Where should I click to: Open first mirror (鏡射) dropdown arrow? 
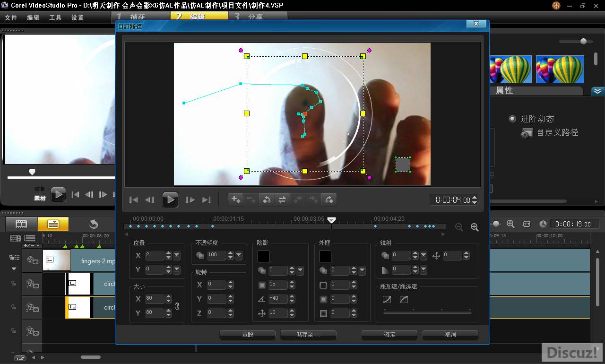[423, 255]
